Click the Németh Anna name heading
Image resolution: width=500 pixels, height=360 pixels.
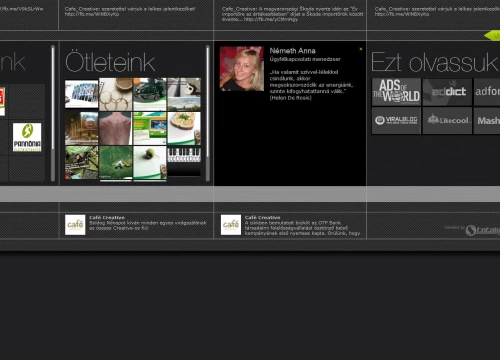click(x=292, y=51)
